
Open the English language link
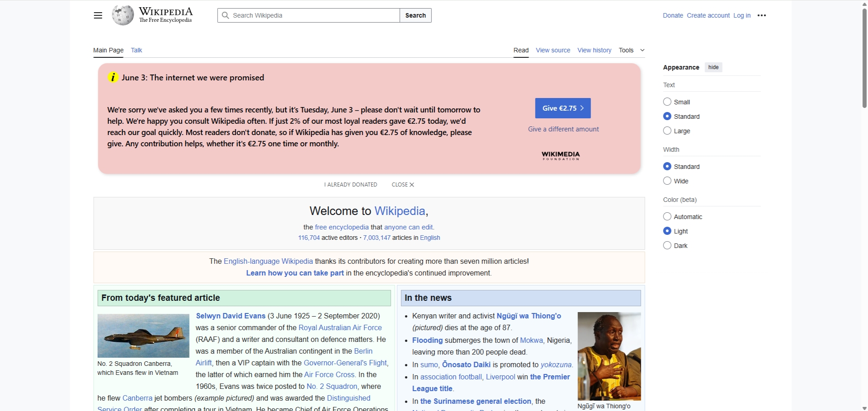[x=430, y=238]
